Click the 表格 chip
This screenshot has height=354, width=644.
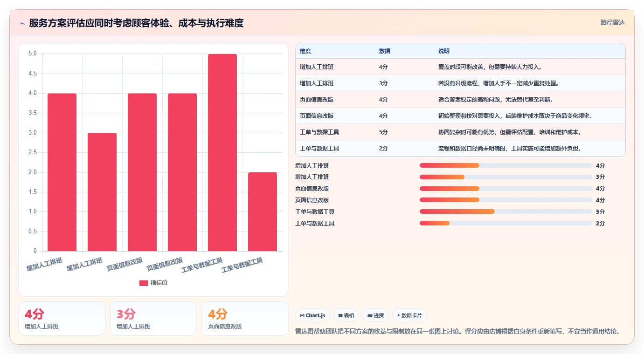[346, 315]
